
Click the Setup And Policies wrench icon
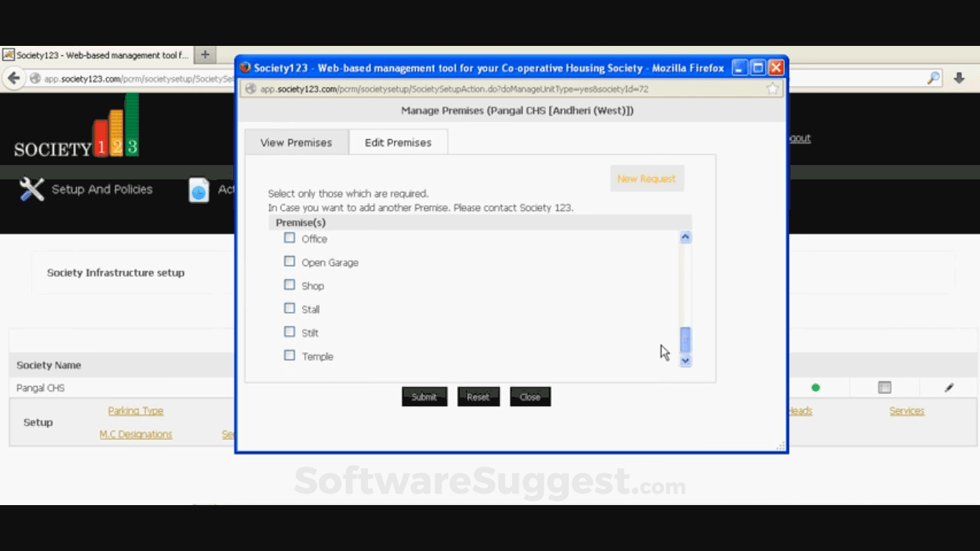pyautogui.click(x=32, y=189)
